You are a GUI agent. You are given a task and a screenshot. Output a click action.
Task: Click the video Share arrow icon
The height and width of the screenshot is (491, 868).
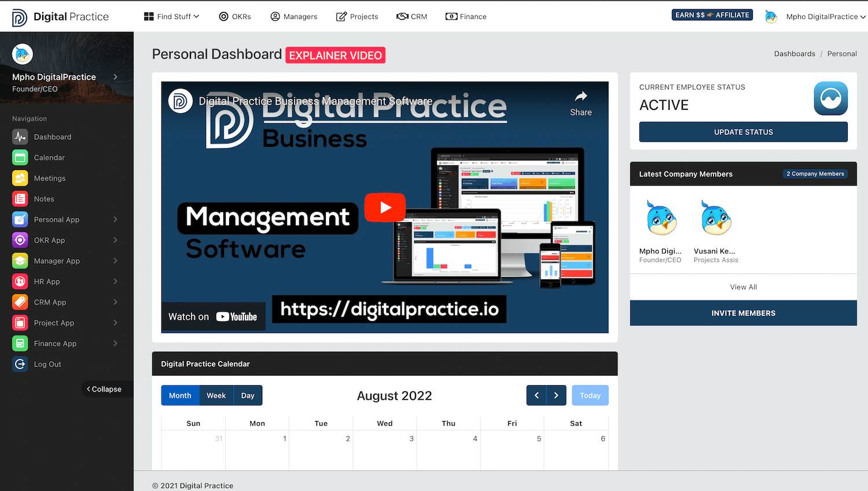tap(581, 96)
